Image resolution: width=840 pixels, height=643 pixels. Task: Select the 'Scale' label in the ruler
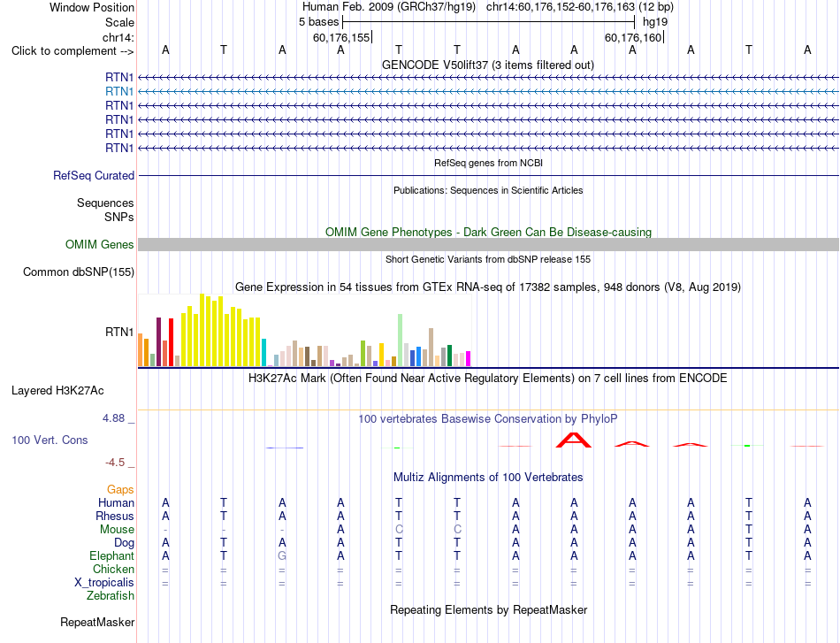pyautogui.click(x=119, y=22)
